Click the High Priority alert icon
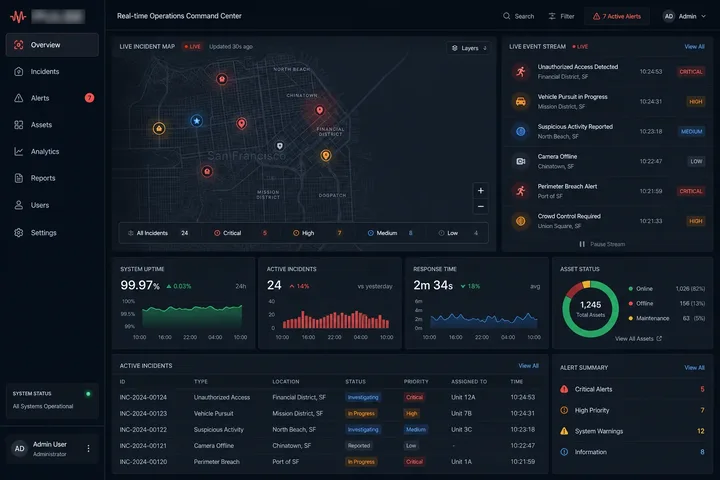720x480 pixels. click(564, 411)
